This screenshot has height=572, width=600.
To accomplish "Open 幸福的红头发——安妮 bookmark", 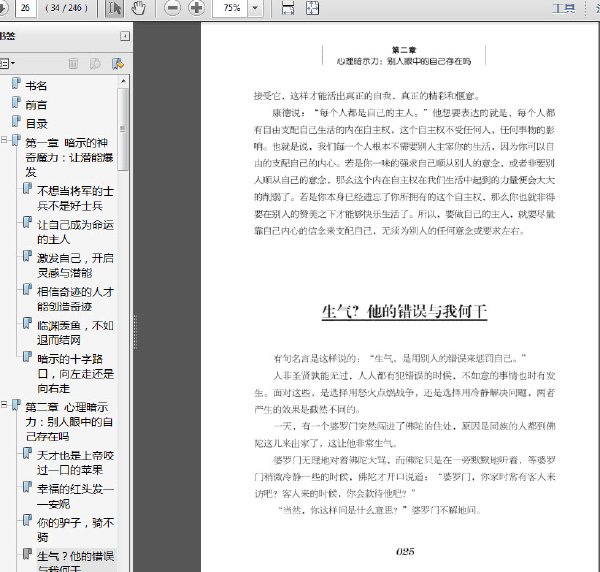I will tap(75, 496).
